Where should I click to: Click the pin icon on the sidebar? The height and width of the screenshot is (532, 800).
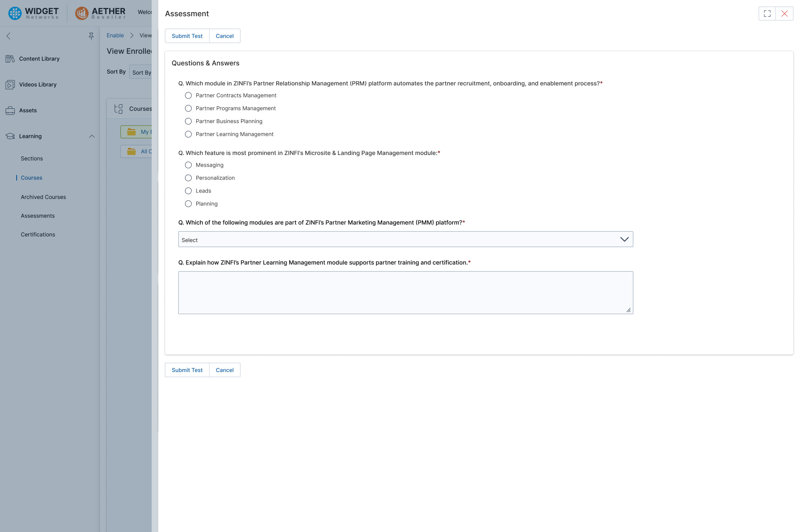pyautogui.click(x=91, y=36)
